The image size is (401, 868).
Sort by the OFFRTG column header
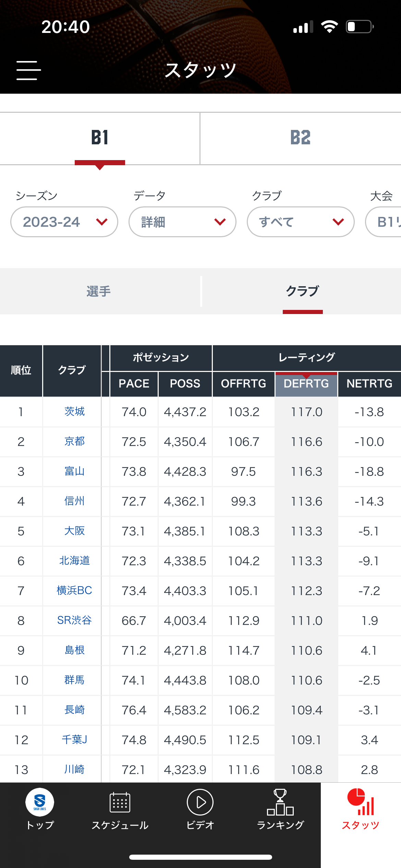coord(244,384)
